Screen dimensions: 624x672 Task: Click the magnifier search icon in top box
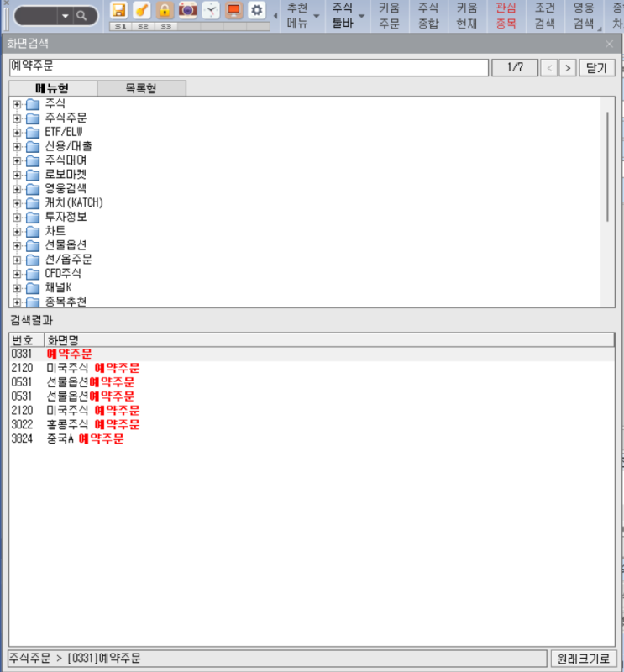point(81,16)
